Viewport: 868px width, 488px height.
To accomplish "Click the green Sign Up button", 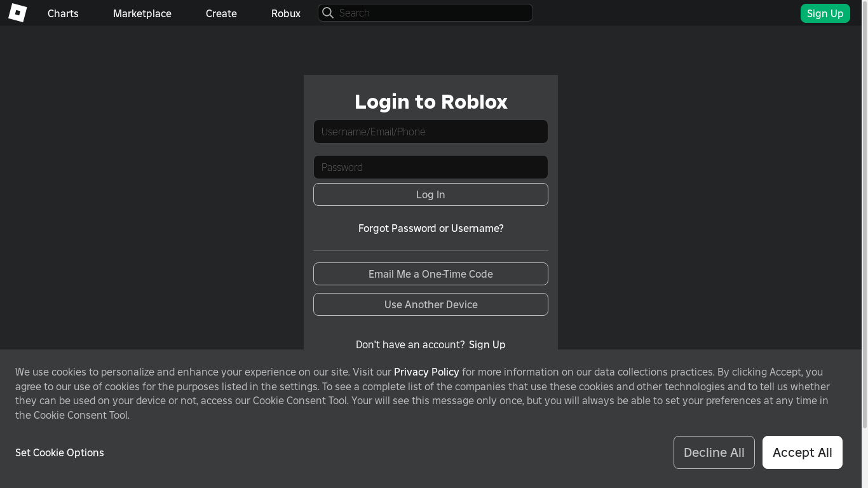I will [x=825, y=13].
